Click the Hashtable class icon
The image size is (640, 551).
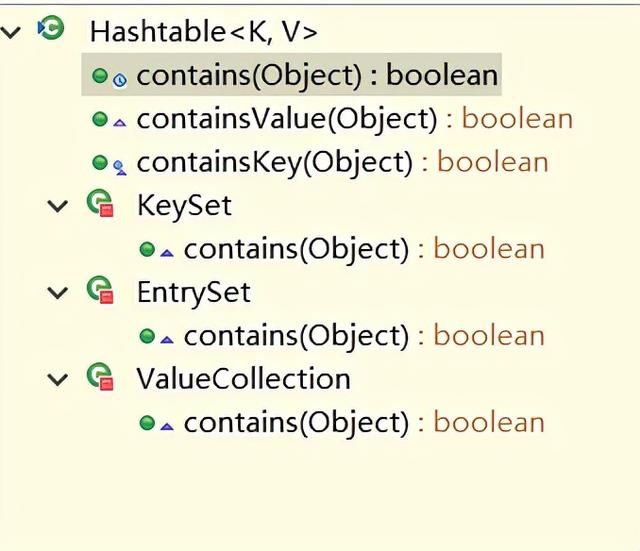point(51,28)
